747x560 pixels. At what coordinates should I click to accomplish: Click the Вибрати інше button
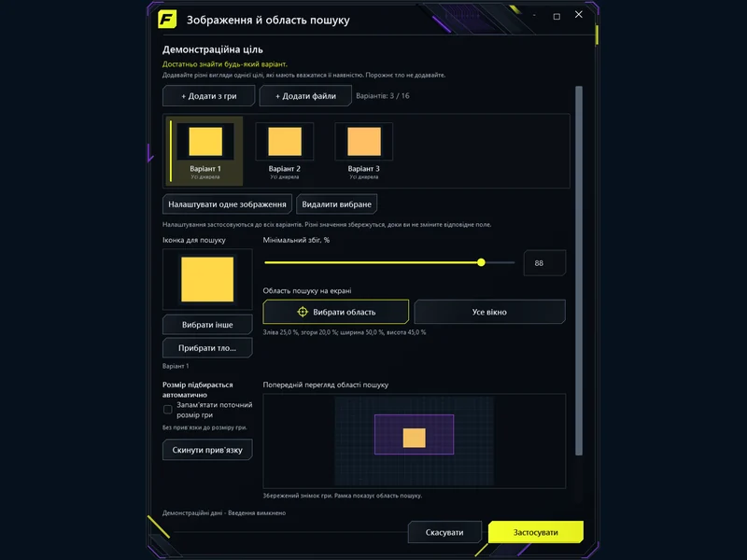click(207, 325)
